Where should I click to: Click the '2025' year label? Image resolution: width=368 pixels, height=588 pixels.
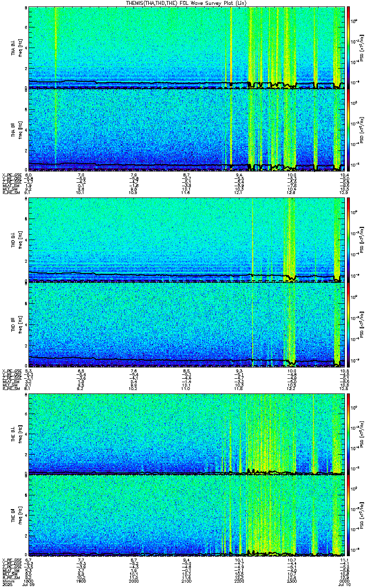point(7,586)
